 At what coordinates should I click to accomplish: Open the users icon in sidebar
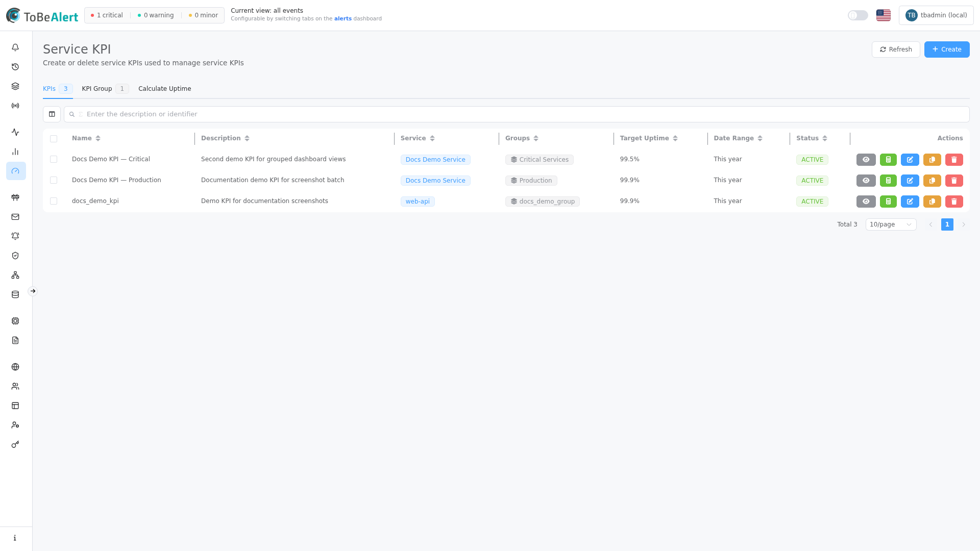pyautogui.click(x=15, y=386)
